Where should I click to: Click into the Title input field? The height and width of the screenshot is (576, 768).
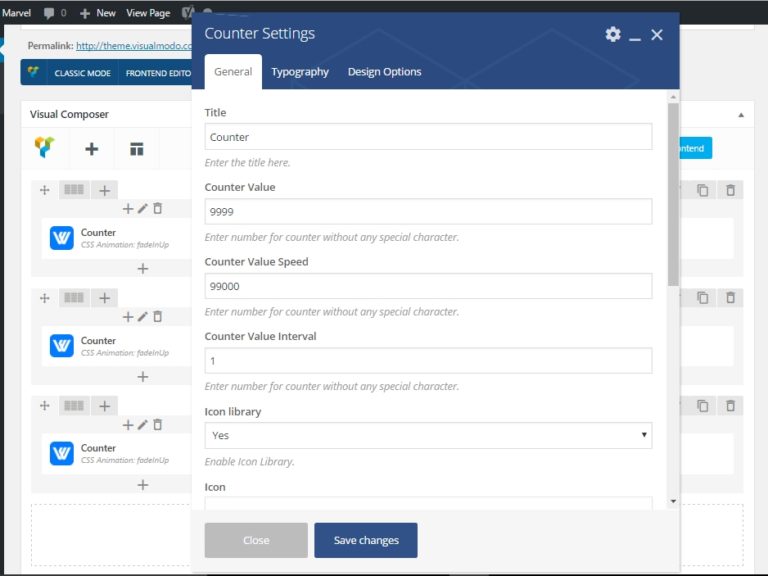click(x=428, y=137)
